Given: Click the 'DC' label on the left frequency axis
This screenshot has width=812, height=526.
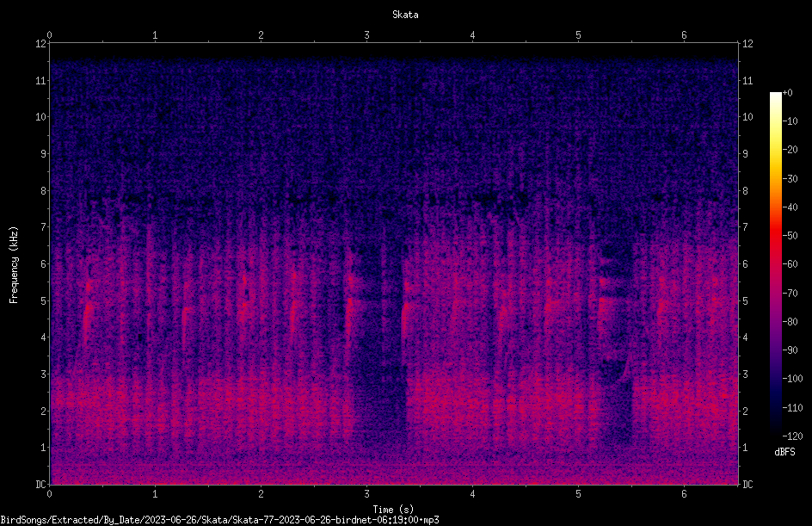Looking at the screenshot, I should click(x=40, y=485).
